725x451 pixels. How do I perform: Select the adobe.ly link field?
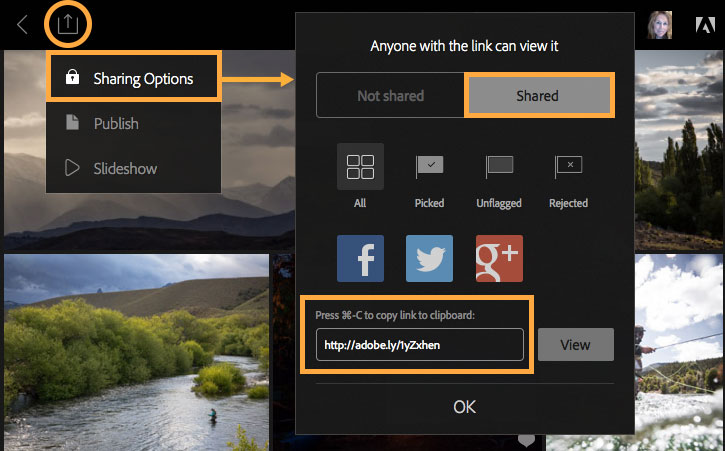pos(419,345)
